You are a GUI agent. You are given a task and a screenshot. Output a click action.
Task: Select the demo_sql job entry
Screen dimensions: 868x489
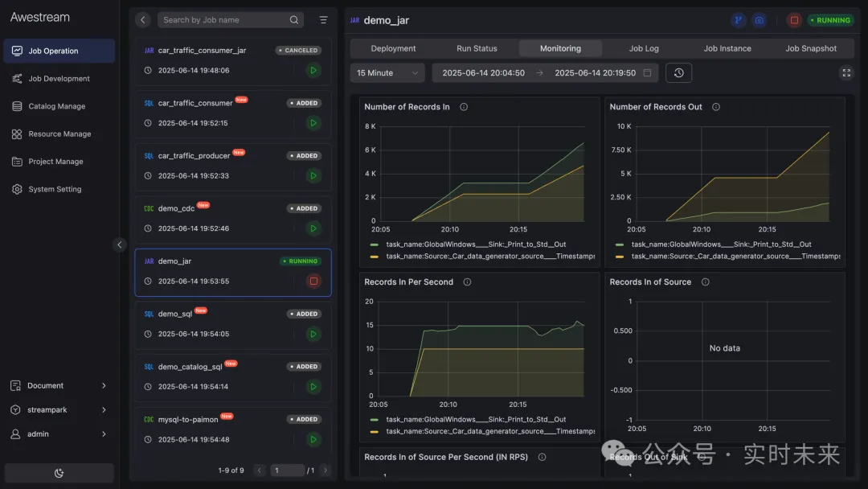(x=233, y=324)
